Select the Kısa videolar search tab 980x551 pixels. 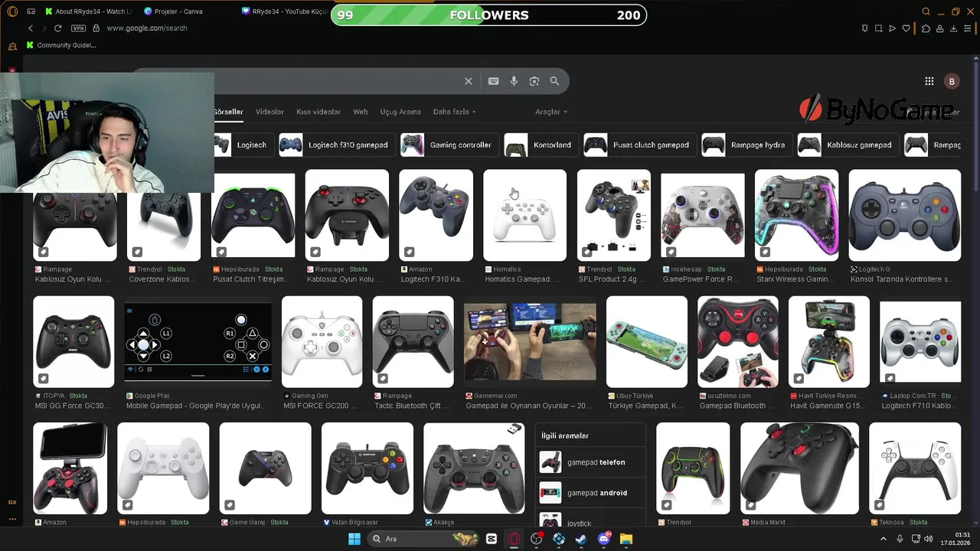(x=318, y=112)
